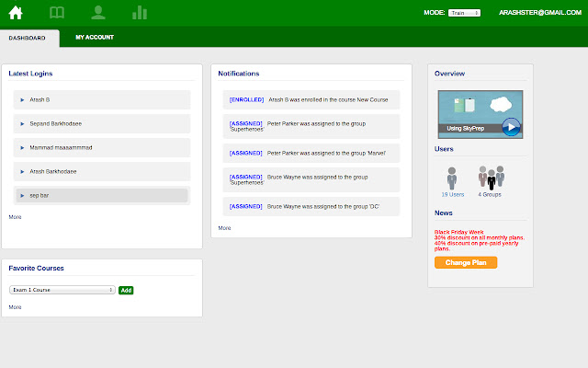Expand the Arash Barkhodaee login arrow
Screen dimensions: 588x368
[22, 172]
